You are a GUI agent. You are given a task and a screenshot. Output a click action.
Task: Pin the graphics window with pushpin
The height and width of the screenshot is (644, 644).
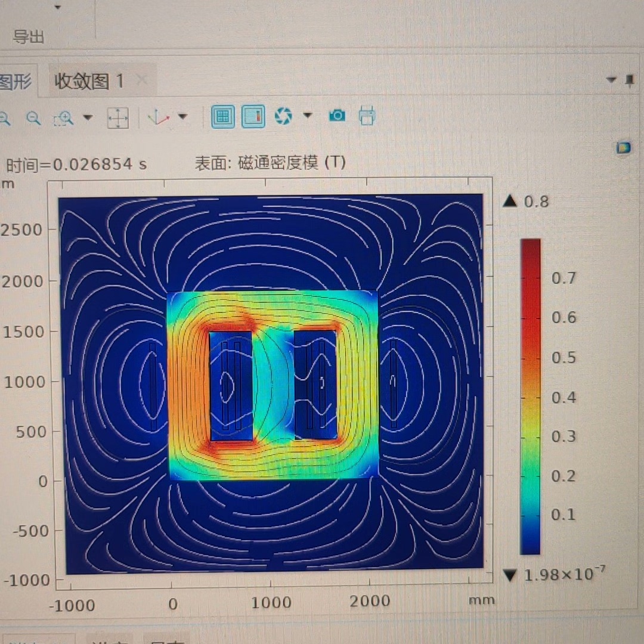pyautogui.click(x=630, y=80)
